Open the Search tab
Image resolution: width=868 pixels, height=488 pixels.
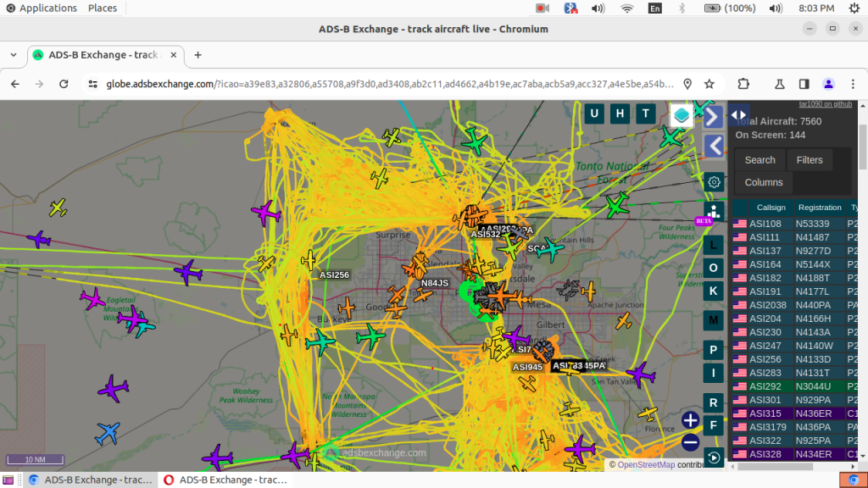tap(759, 160)
